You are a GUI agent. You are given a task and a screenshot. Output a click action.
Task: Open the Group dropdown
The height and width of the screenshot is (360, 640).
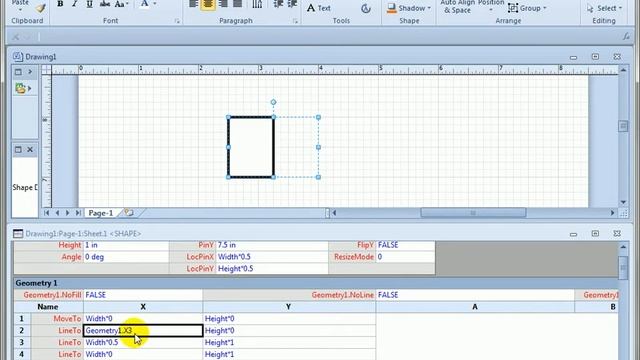(527, 8)
